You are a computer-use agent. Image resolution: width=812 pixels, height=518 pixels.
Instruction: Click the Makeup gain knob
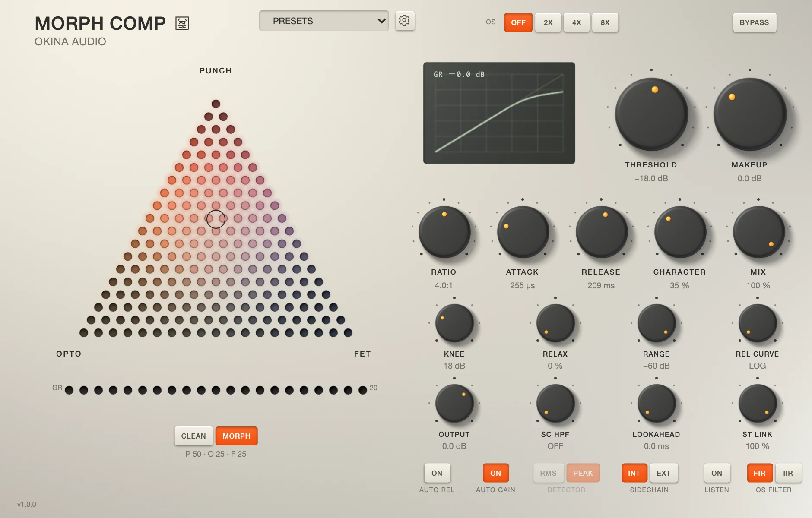750,114
